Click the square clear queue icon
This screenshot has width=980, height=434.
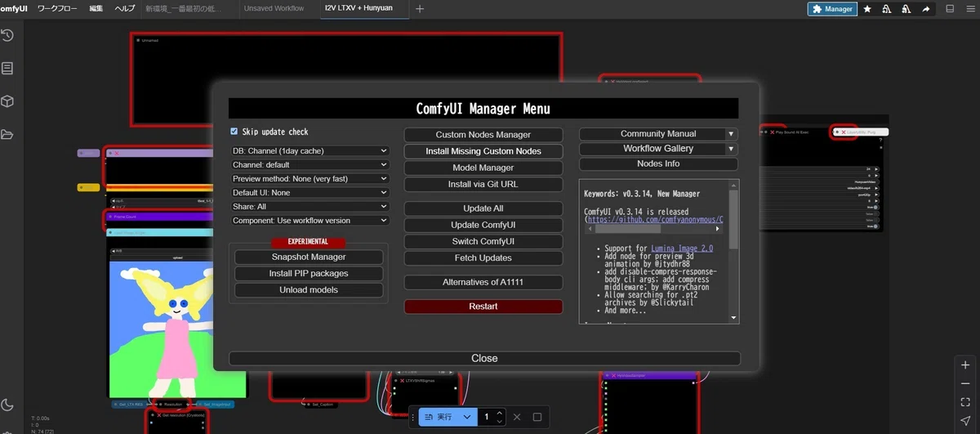pyautogui.click(x=537, y=417)
